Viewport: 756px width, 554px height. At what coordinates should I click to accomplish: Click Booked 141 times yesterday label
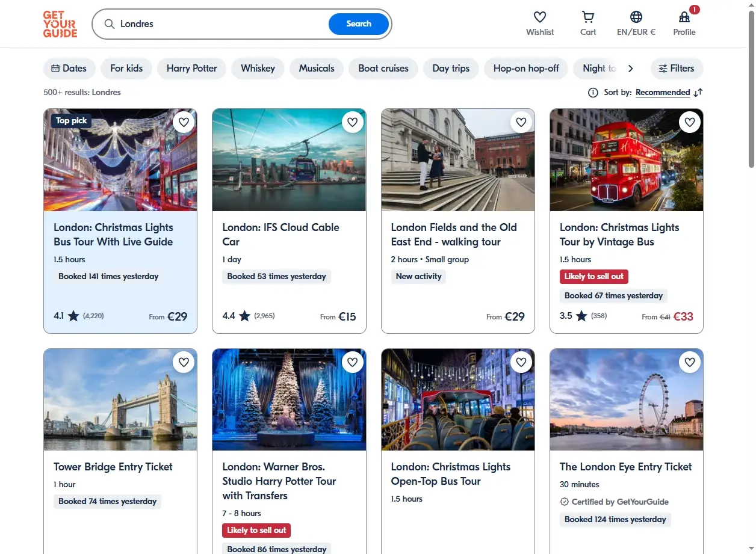pyautogui.click(x=108, y=277)
